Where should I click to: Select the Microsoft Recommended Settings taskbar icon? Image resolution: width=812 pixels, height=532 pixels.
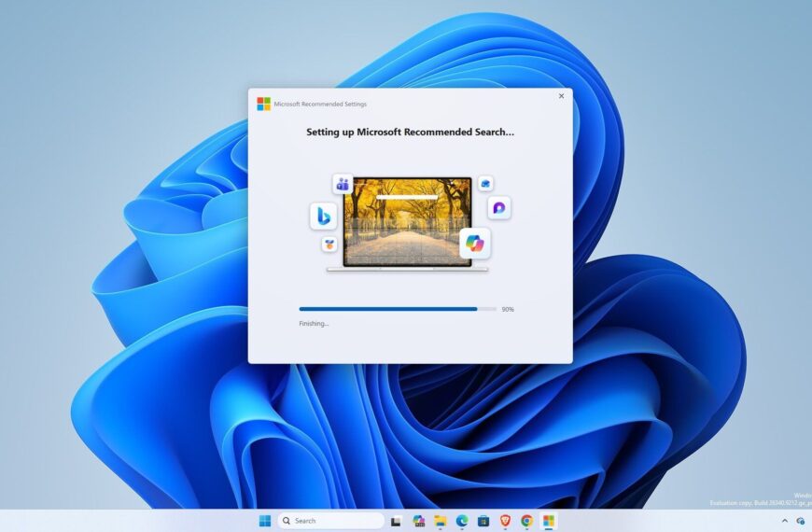[x=549, y=521]
